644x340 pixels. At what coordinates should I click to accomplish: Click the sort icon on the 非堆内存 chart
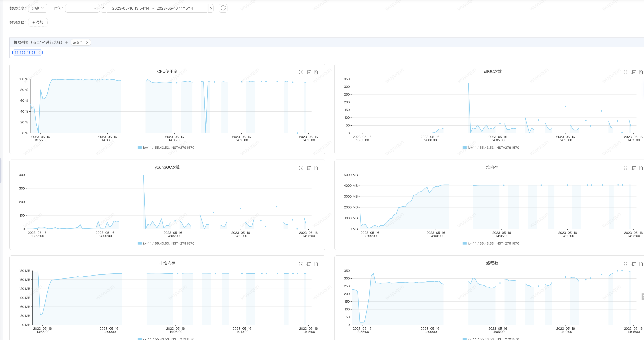tap(308, 264)
